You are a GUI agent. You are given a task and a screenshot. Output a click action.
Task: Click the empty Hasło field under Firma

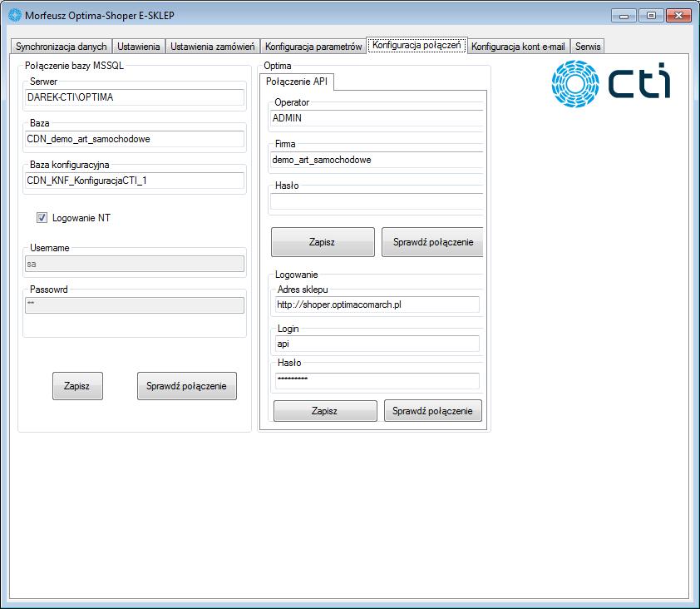[377, 201]
